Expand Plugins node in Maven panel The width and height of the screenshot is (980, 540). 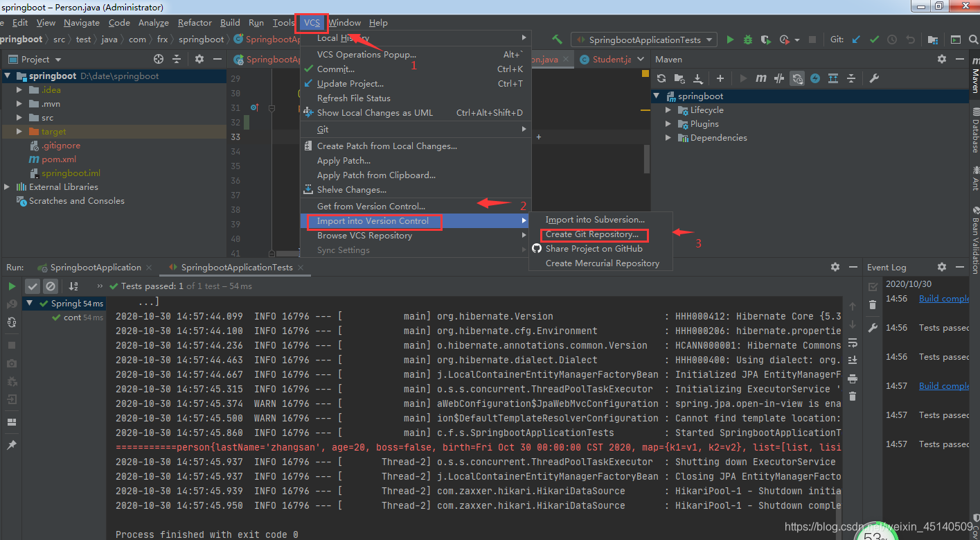tap(668, 124)
